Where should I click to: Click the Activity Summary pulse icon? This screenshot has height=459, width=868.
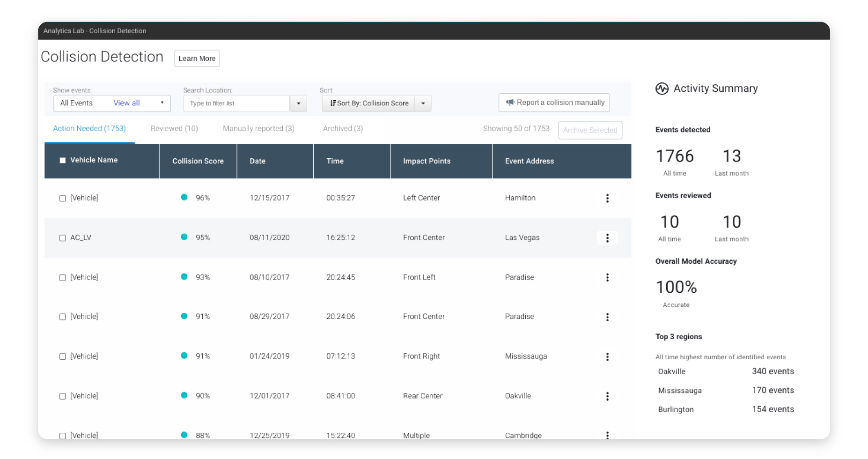662,89
